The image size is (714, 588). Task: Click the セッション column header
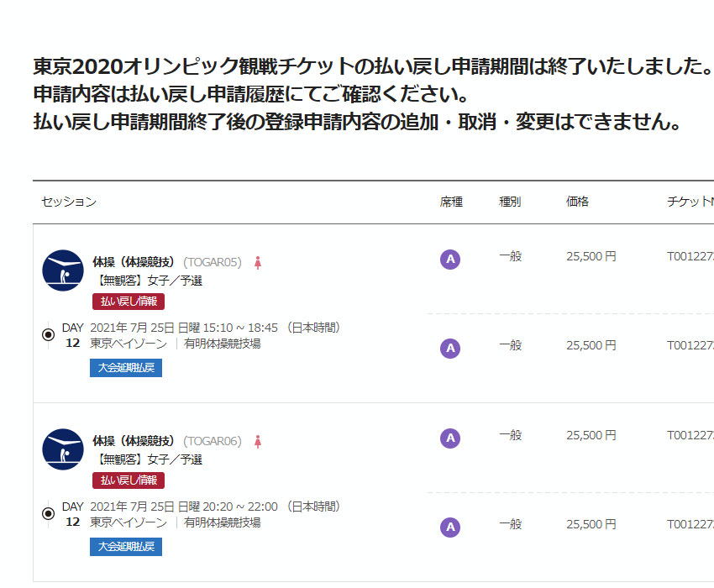pos(69,202)
